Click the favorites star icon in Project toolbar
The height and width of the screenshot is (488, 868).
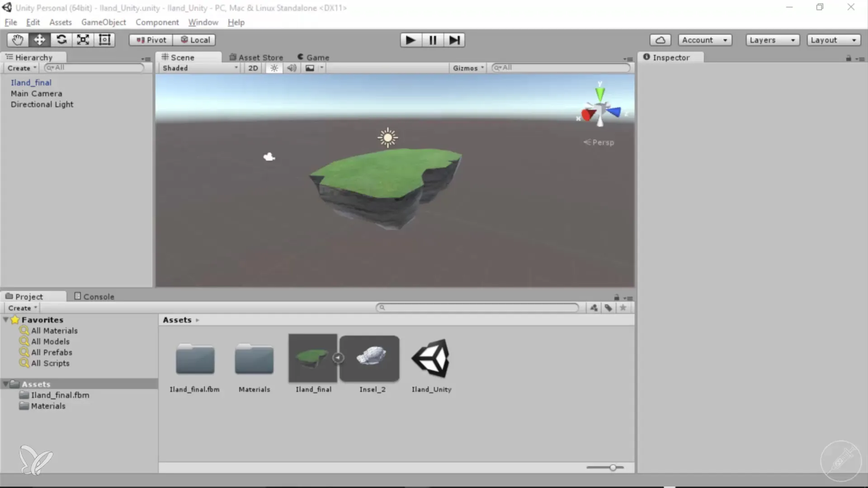pos(623,308)
